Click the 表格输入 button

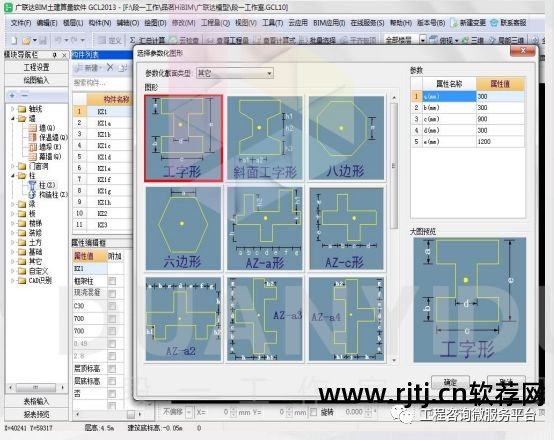pyautogui.click(x=36, y=401)
